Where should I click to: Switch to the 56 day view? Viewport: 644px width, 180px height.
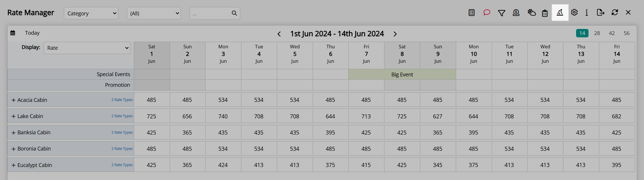point(627,33)
